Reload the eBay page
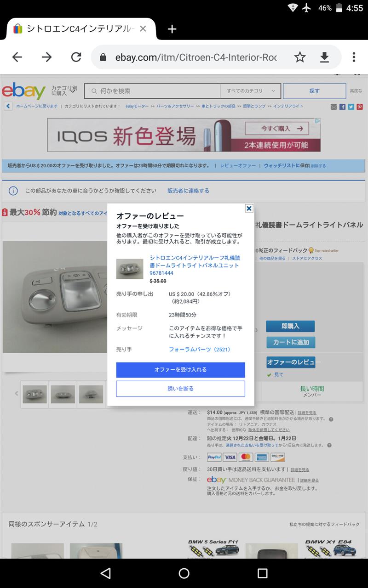The width and height of the screenshot is (368, 588). (76, 57)
